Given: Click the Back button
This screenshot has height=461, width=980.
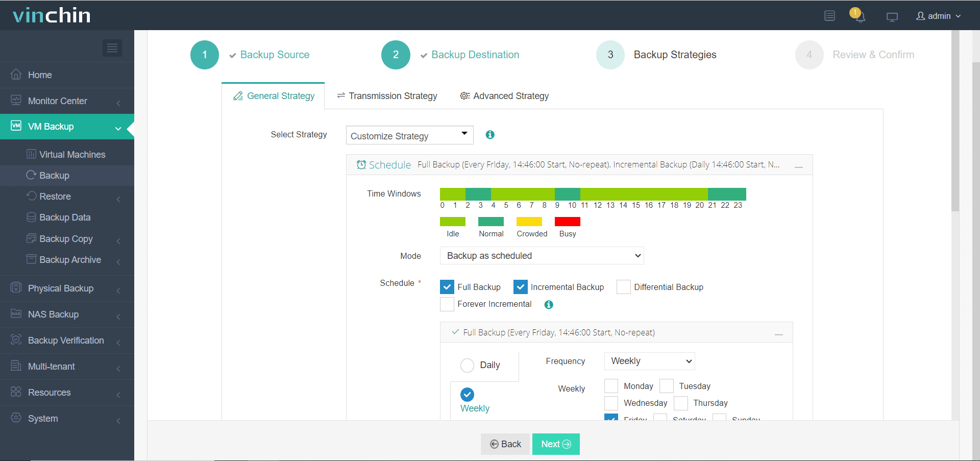Looking at the screenshot, I should pyautogui.click(x=505, y=444).
